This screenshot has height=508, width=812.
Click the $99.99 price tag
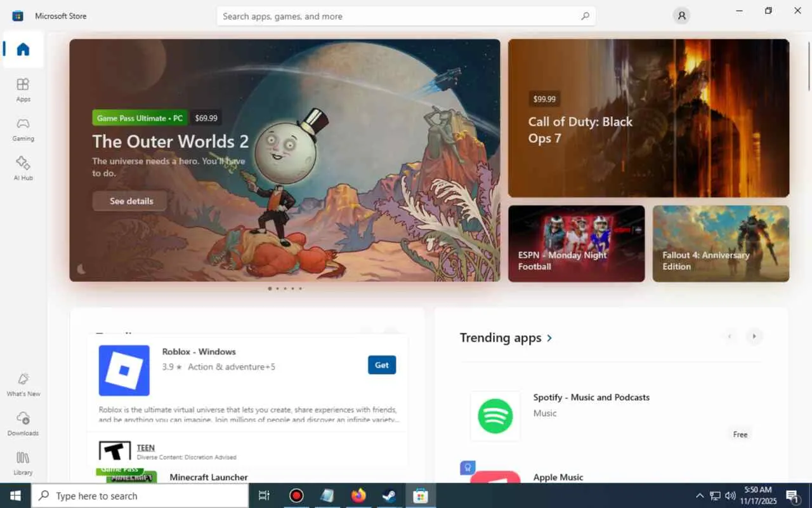coord(544,99)
